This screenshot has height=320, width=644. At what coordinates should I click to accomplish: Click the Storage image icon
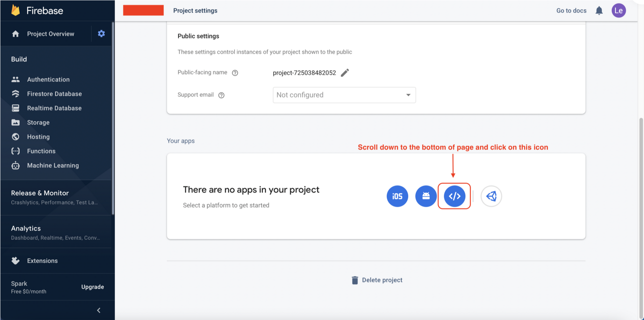(x=15, y=122)
